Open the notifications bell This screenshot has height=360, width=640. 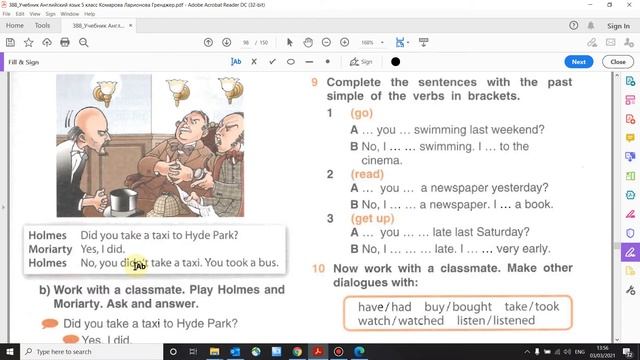591,26
